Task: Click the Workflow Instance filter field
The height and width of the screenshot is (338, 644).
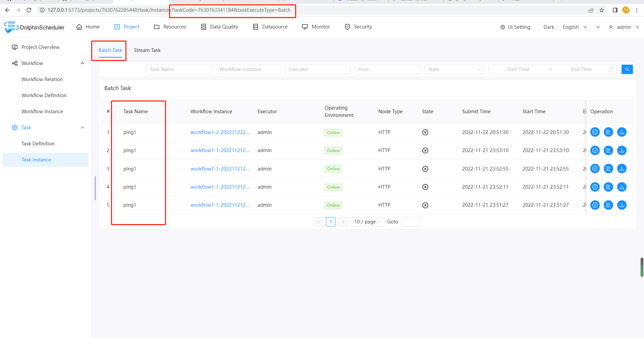Action: (x=249, y=69)
